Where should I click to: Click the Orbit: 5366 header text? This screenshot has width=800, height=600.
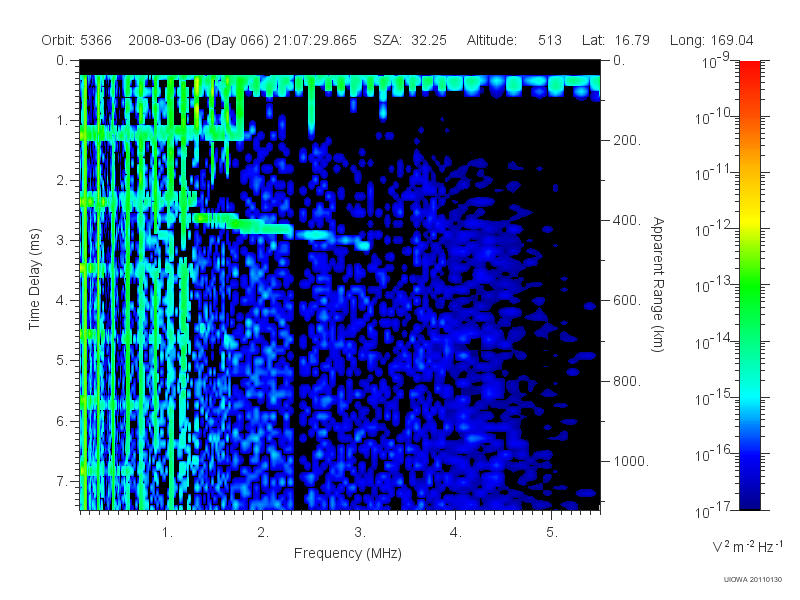coord(77,40)
